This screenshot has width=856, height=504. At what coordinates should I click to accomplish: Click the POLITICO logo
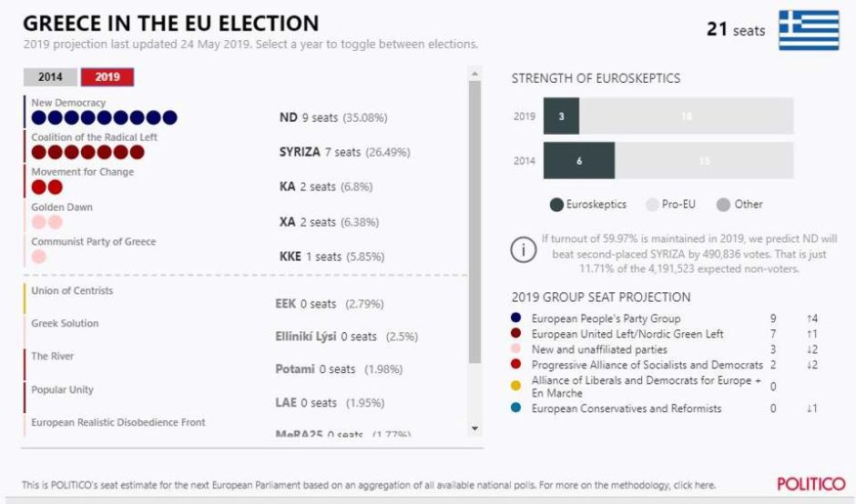(x=811, y=484)
